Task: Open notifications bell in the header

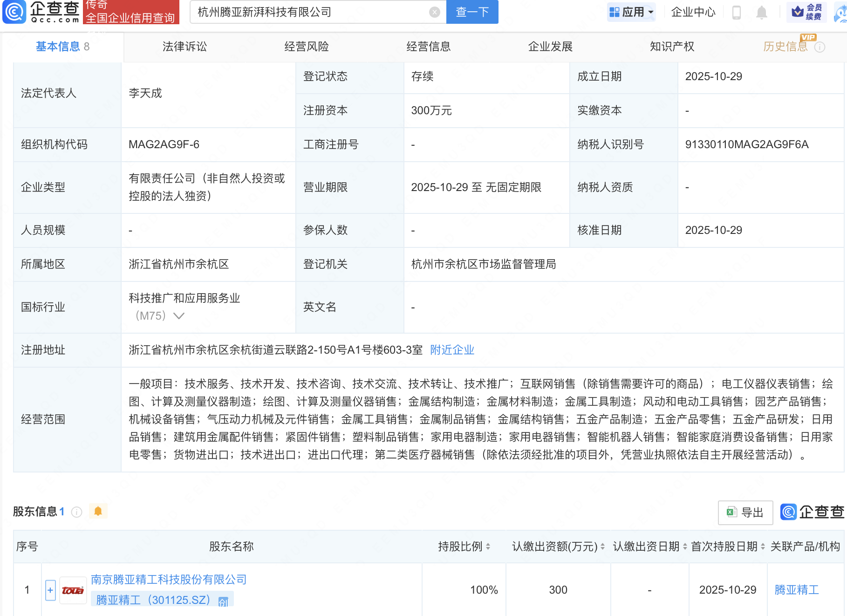Action: (x=761, y=12)
